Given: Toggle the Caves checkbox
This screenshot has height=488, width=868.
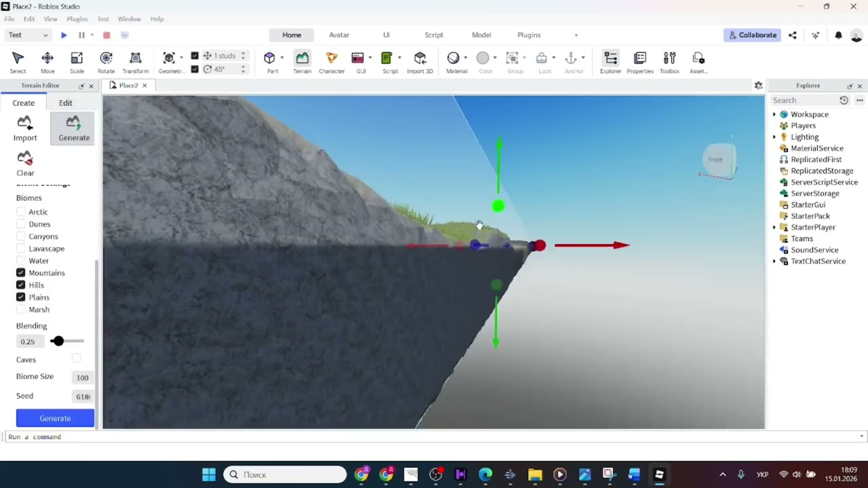Looking at the screenshot, I should 76,359.
